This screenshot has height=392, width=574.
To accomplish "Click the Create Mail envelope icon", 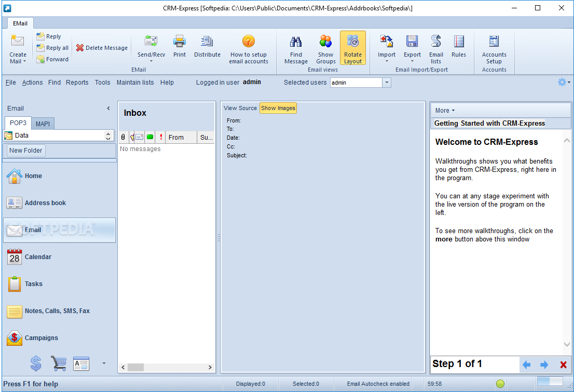I will tap(18, 40).
